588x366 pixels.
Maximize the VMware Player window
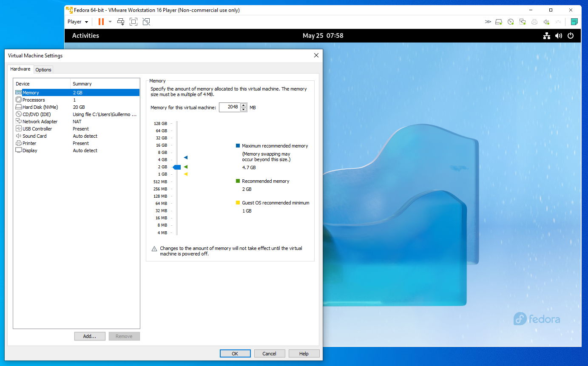551,10
